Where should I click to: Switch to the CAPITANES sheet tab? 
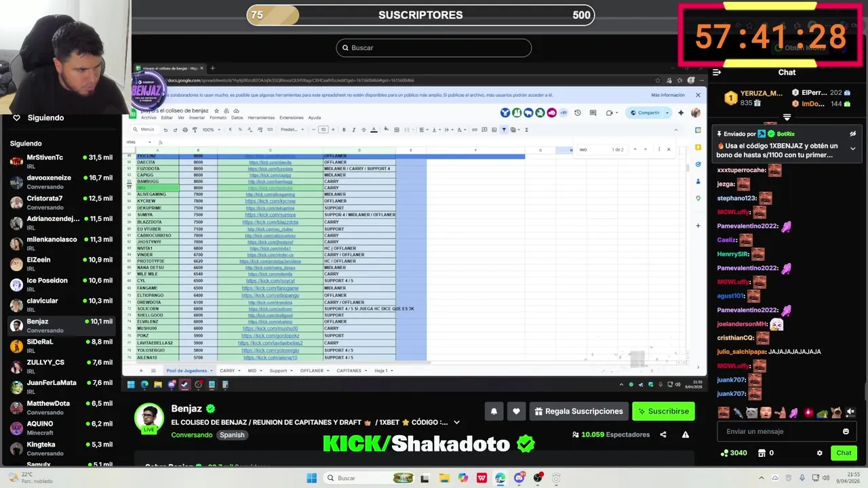(349, 371)
